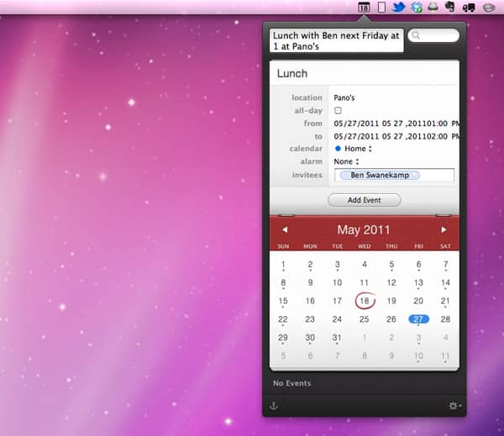Toggle the all-day checkbox
The height and width of the screenshot is (436, 504).
[x=338, y=110]
